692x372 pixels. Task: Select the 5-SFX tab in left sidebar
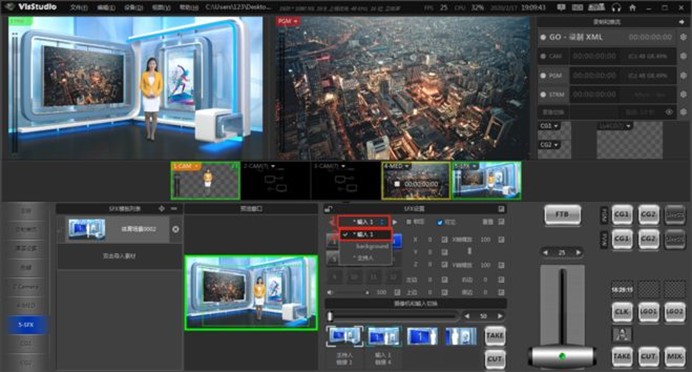point(26,325)
